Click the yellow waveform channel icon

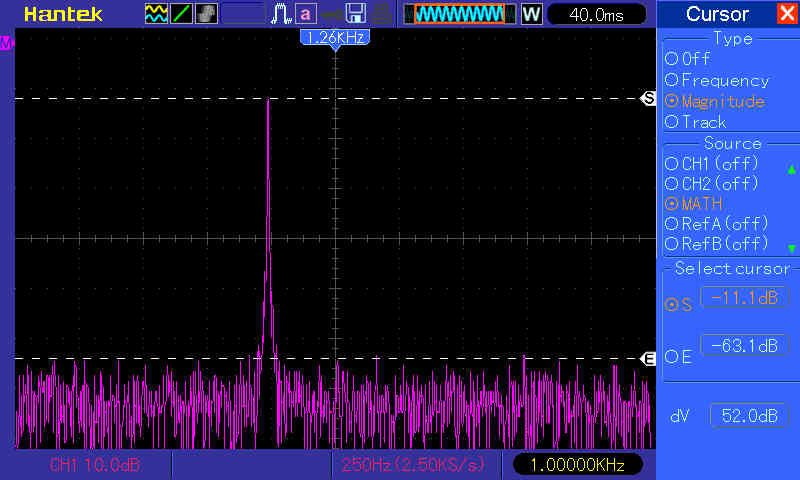(x=156, y=14)
